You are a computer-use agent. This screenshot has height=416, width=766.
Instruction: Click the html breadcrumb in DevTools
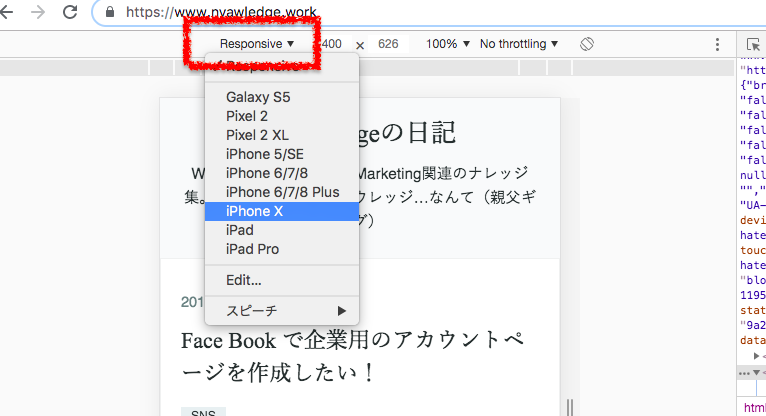[x=754, y=408]
